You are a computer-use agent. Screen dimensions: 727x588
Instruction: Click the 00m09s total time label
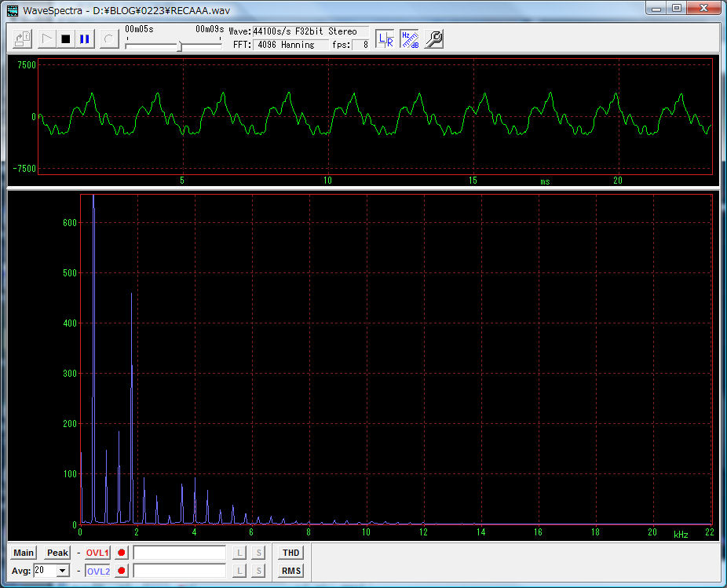(x=210, y=29)
